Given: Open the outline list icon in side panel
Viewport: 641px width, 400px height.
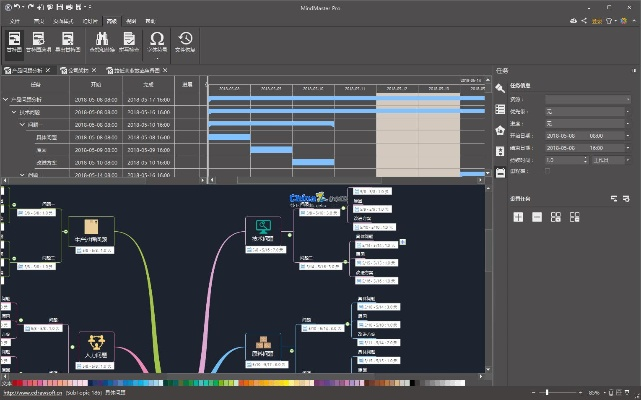Looking at the screenshot, I should click(501, 110).
